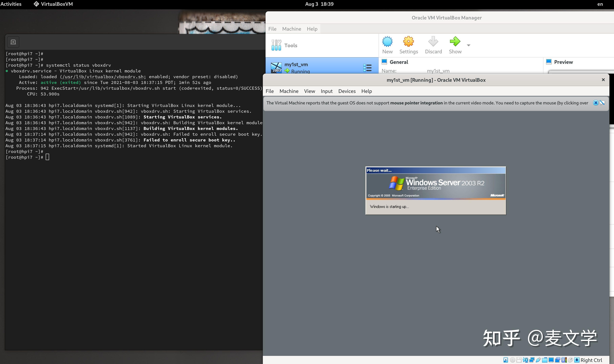Click the USB devices status indicator
Viewport: 614px width, 364px height.
539,360
